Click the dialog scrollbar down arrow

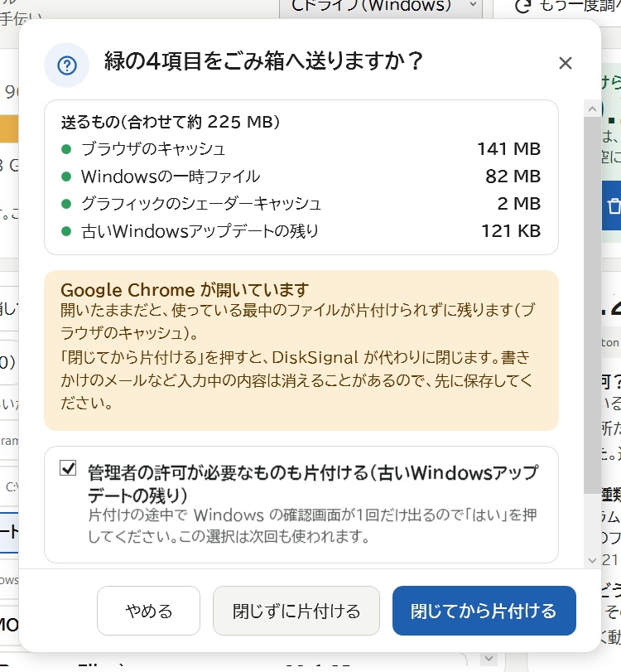(x=592, y=560)
